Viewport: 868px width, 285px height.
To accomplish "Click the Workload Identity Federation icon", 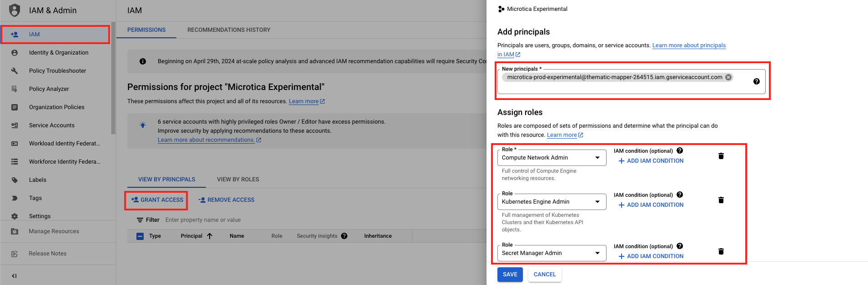I will [x=15, y=144].
